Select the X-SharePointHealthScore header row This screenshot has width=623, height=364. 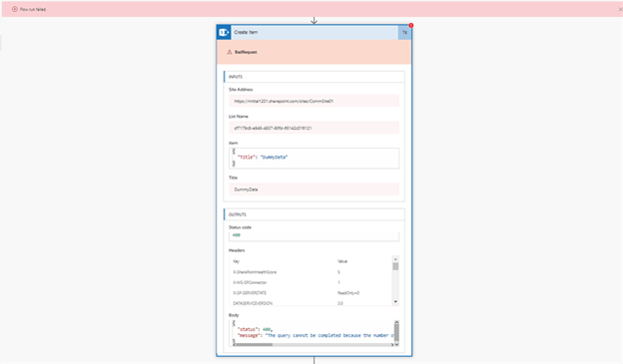coord(311,272)
